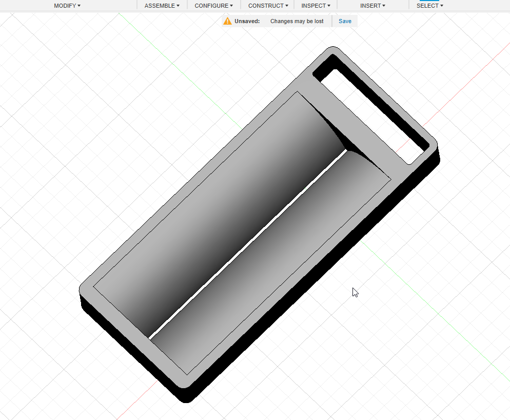Click the orange unsaved warning icon

coord(227,21)
